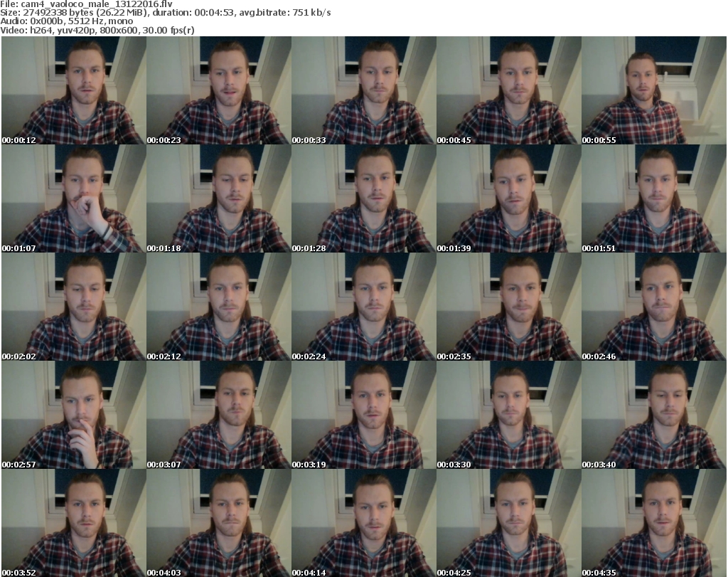Click the Video line h264, yuv420p

pos(62,31)
